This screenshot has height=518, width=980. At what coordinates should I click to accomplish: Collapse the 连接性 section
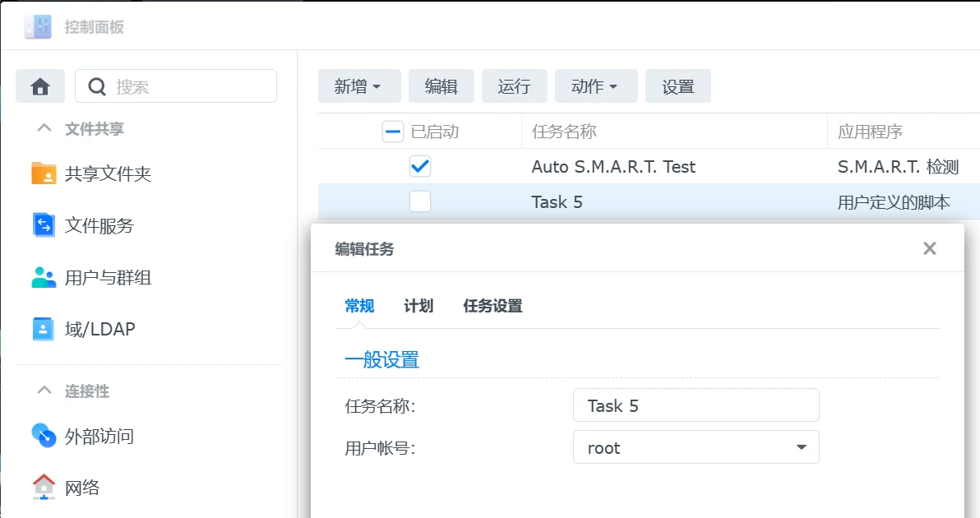pos(44,391)
